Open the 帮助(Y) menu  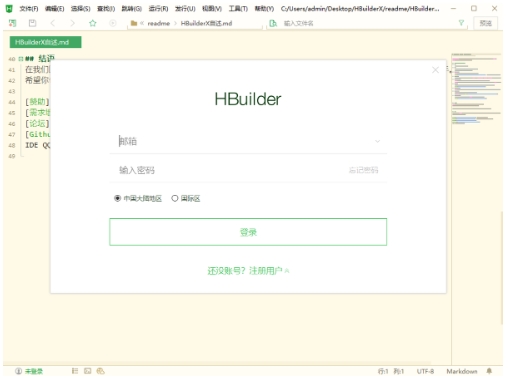264,9
